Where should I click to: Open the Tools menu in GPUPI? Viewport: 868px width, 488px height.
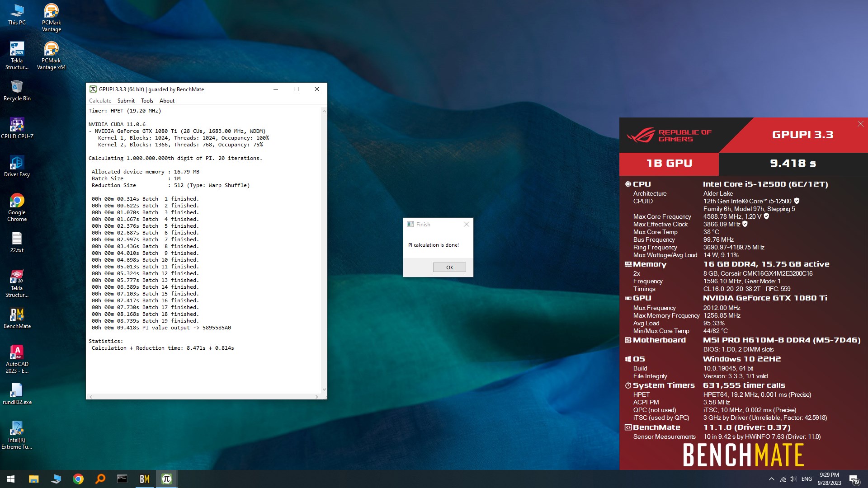pos(147,101)
